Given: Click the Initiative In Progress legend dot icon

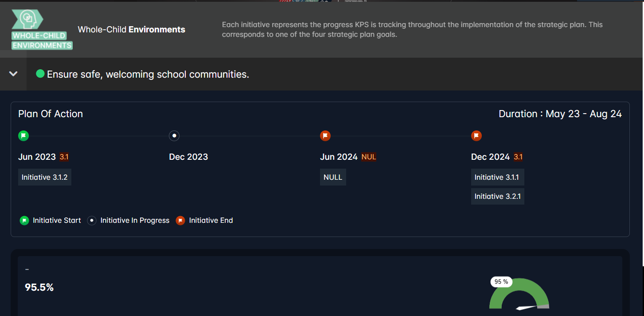Looking at the screenshot, I should [92, 220].
